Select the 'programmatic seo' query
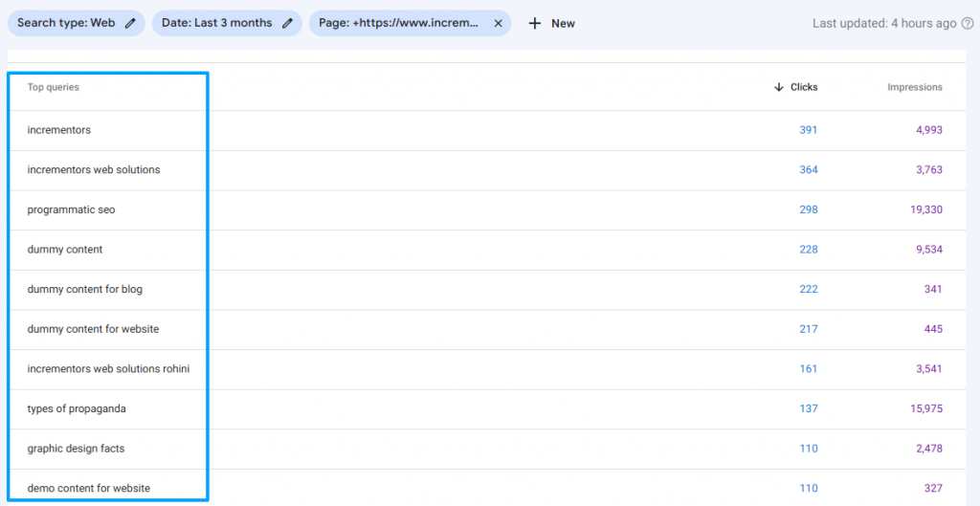980x506 pixels. pyautogui.click(x=71, y=209)
